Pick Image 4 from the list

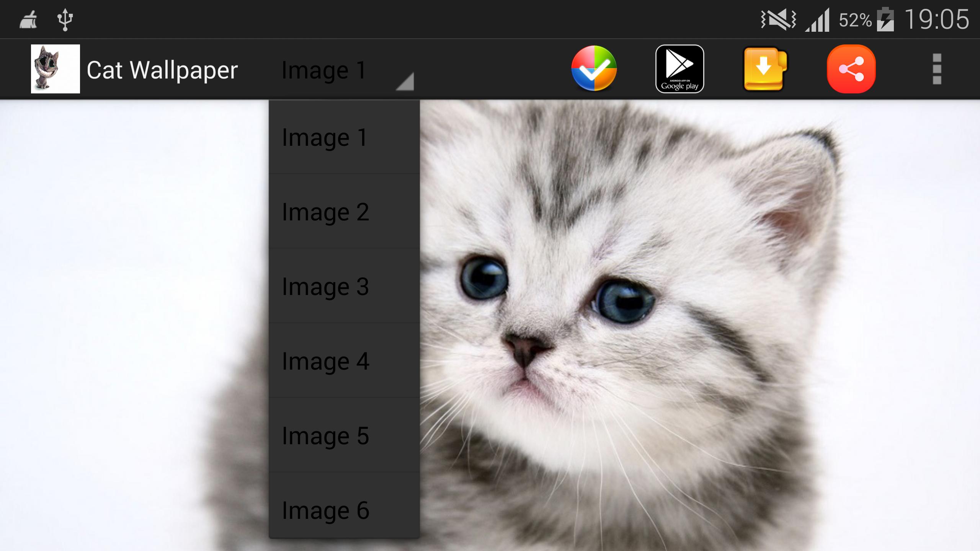[x=344, y=361]
